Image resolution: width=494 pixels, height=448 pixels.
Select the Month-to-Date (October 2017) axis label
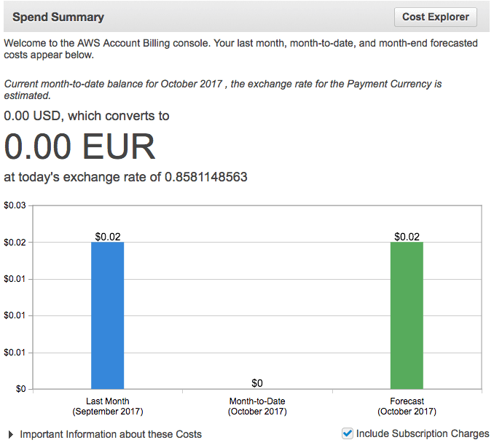point(257,406)
